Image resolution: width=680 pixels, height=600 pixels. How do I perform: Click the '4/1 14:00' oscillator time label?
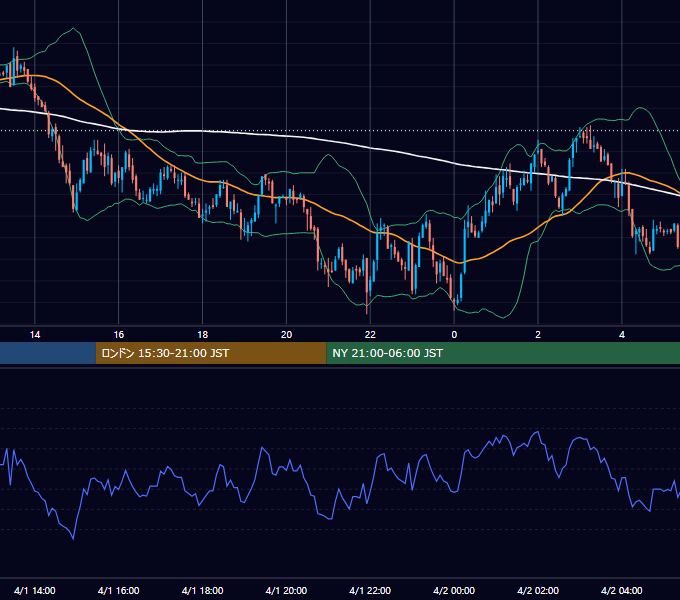35,590
